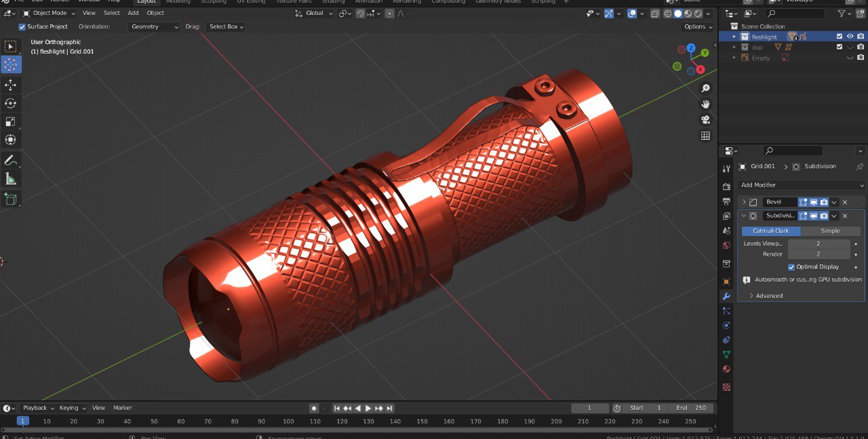Show the dop collection in the viewport
This screenshot has height=439, width=868.
[850, 47]
